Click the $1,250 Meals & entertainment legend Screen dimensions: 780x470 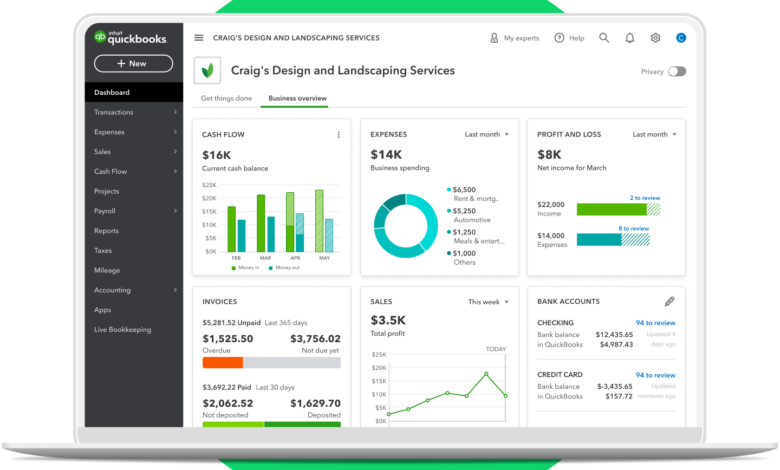tap(476, 237)
